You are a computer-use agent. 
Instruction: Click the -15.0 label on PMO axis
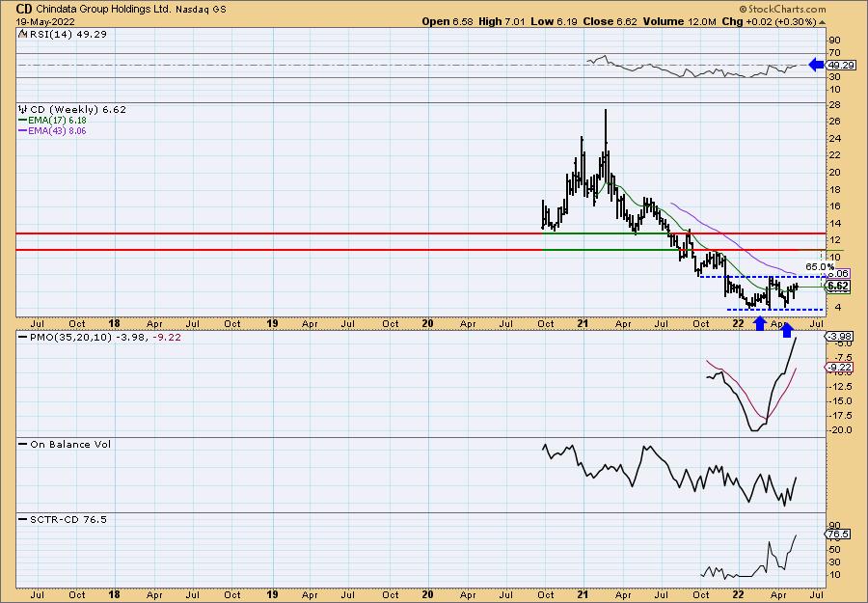point(840,401)
